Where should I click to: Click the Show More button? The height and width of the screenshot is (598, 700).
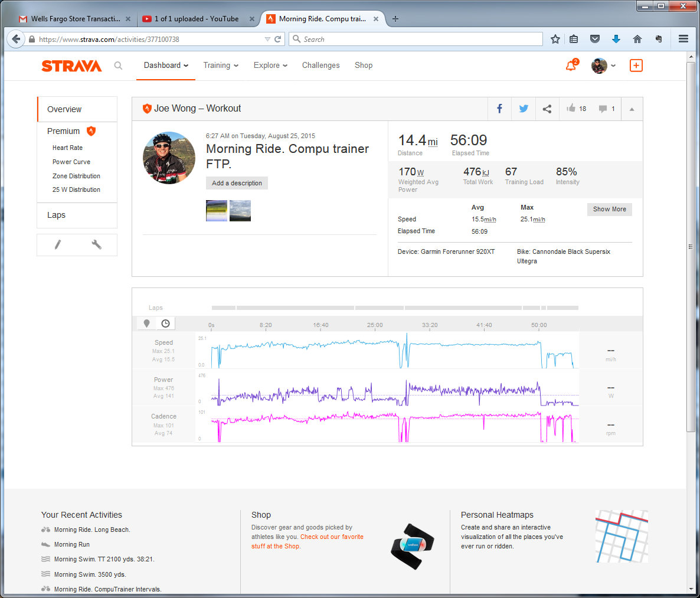(609, 209)
